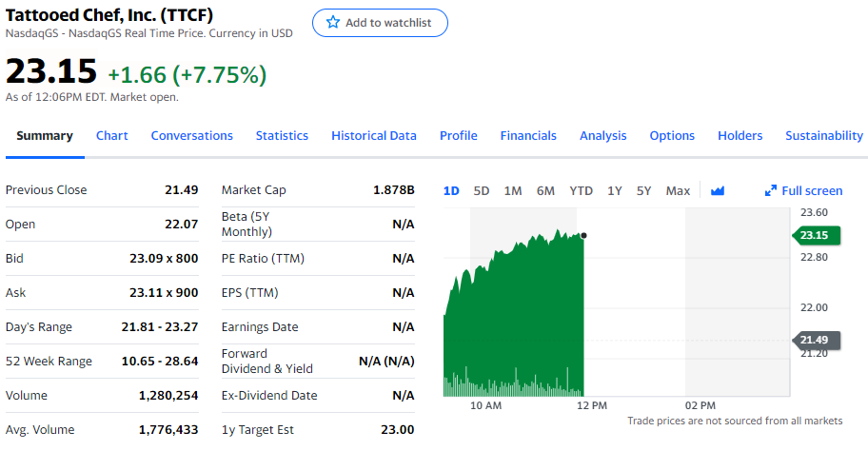Click the 10 AM time axis label

click(485, 405)
